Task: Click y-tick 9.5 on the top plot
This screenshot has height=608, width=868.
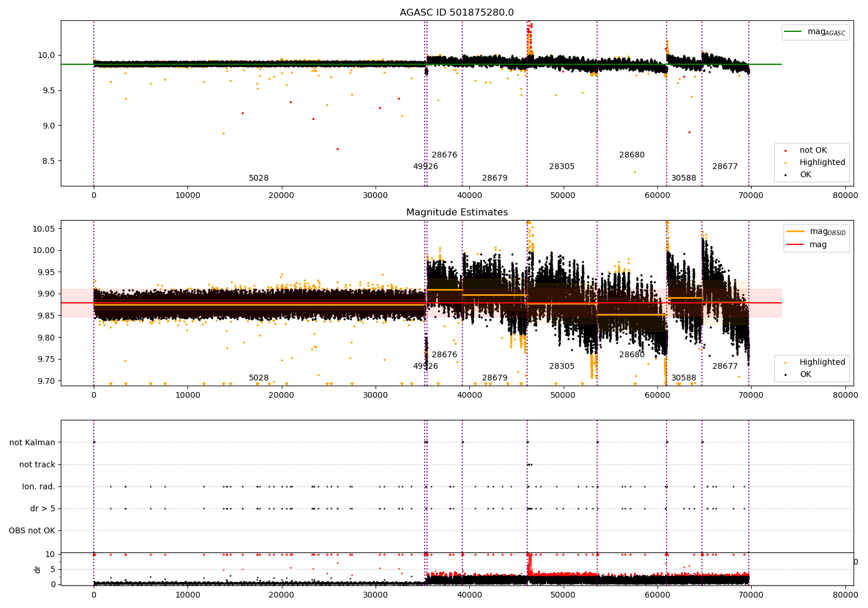Action: (49, 91)
